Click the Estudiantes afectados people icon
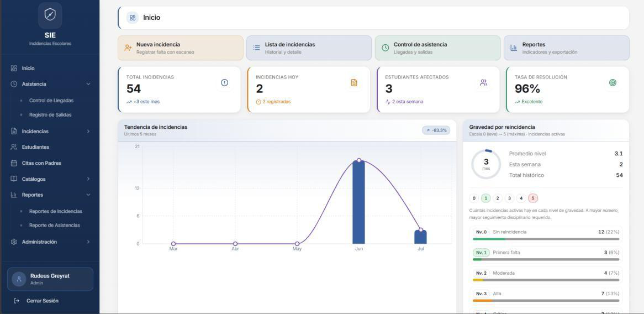644x314 pixels. click(x=483, y=82)
